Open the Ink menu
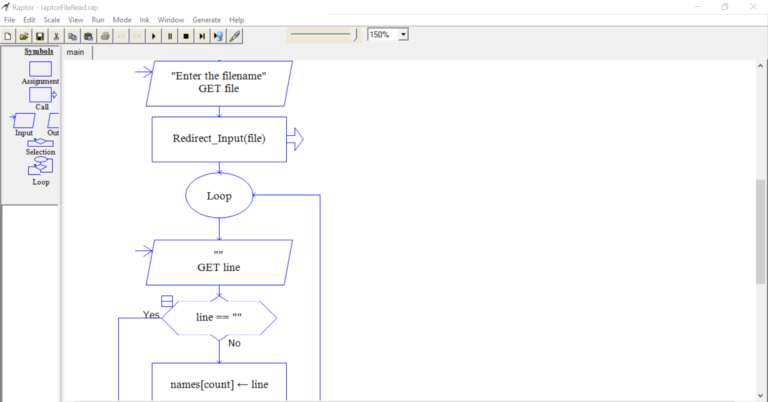768x402 pixels. pyautogui.click(x=144, y=20)
